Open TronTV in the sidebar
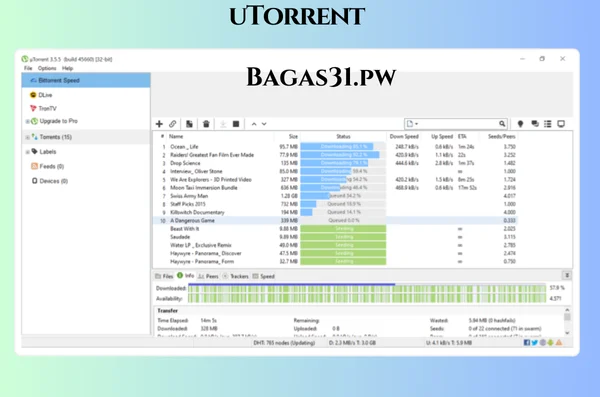 [43, 108]
